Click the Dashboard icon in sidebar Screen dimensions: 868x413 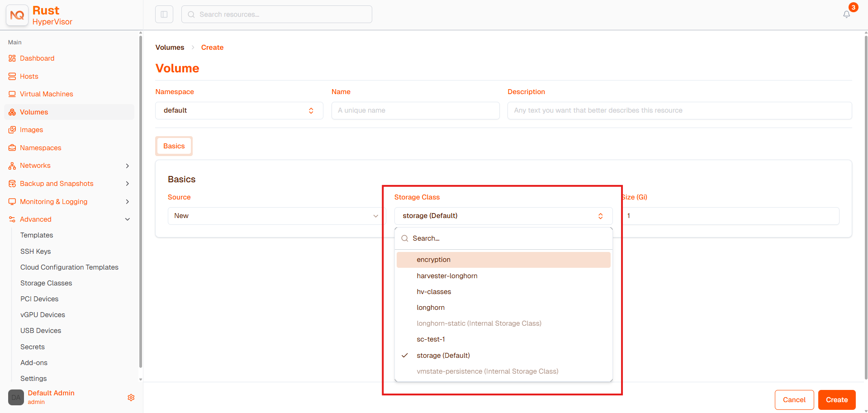[x=12, y=58]
